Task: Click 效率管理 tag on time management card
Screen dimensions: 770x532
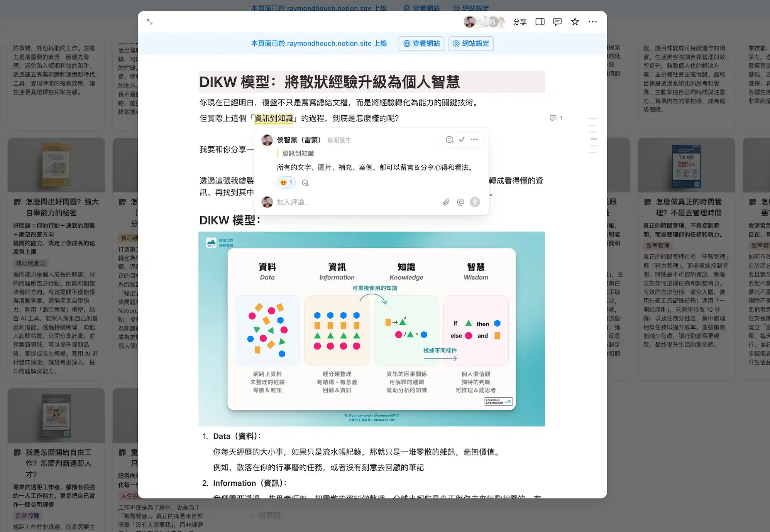Action: click(658, 246)
